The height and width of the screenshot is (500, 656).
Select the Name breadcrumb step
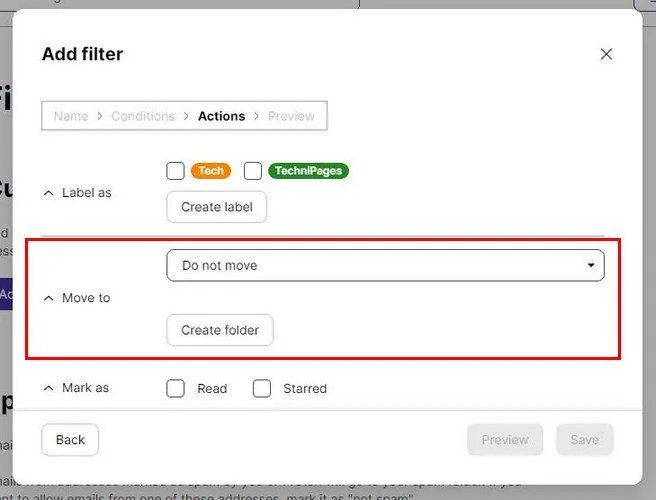71,116
